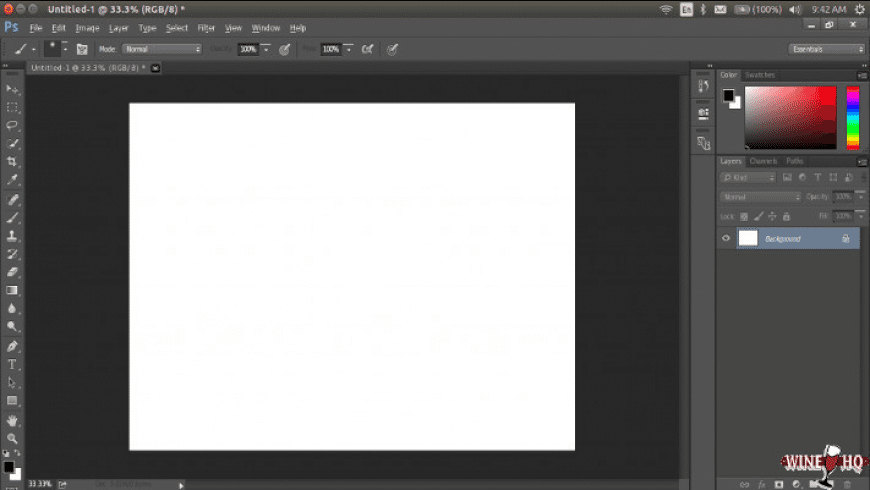Pick a hue from the rainbow spectrum strip
The height and width of the screenshot is (490, 870).
point(853,115)
